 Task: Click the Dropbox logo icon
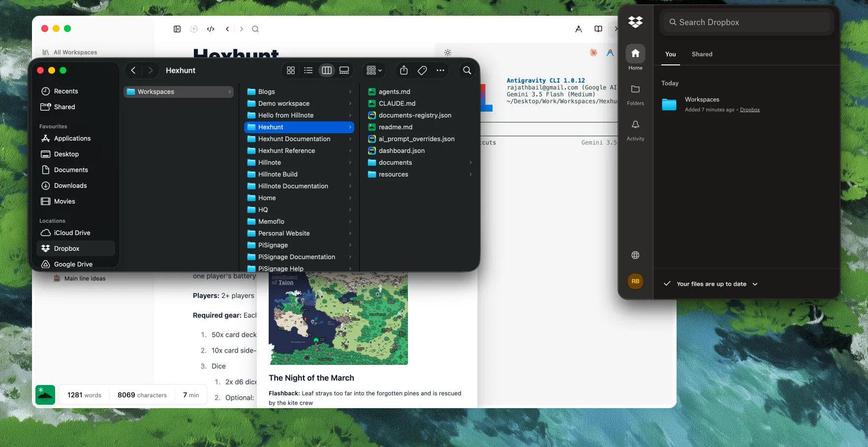click(635, 22)
